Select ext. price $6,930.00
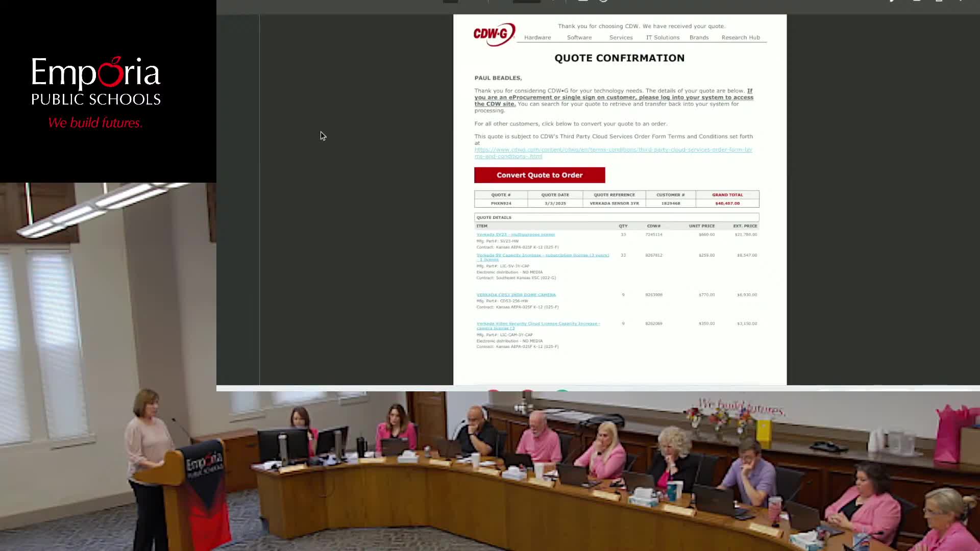980x551 pixels. tap(747, 294)
